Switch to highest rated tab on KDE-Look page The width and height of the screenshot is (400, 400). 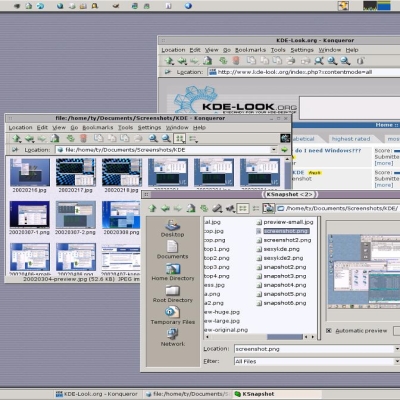coord(351,139)
